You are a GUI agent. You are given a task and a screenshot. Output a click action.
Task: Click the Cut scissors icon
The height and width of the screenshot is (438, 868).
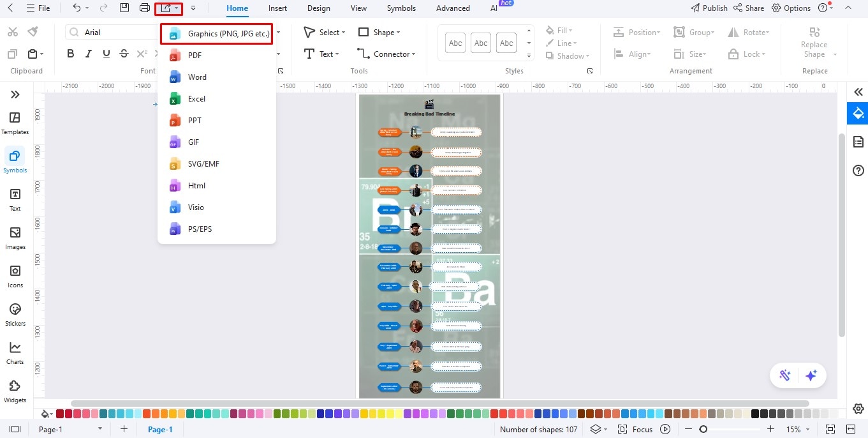coord(13,32)
